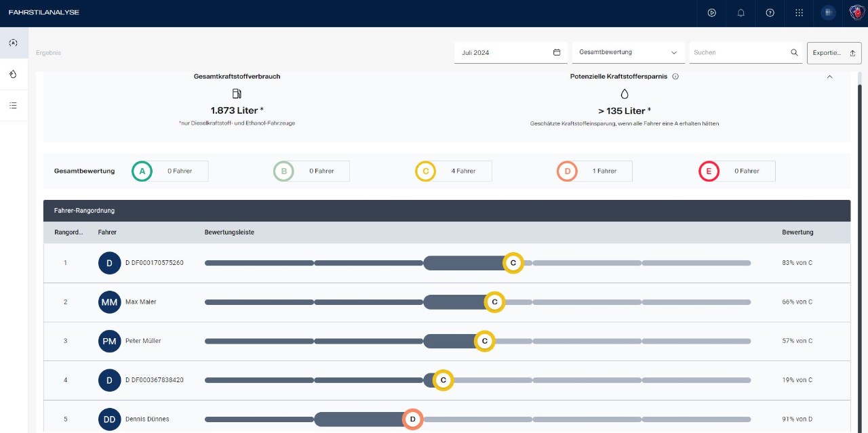Click the D rating marker for Dennis Dünnes
This screenshot has height=433, width=868.
click(412, 419)
